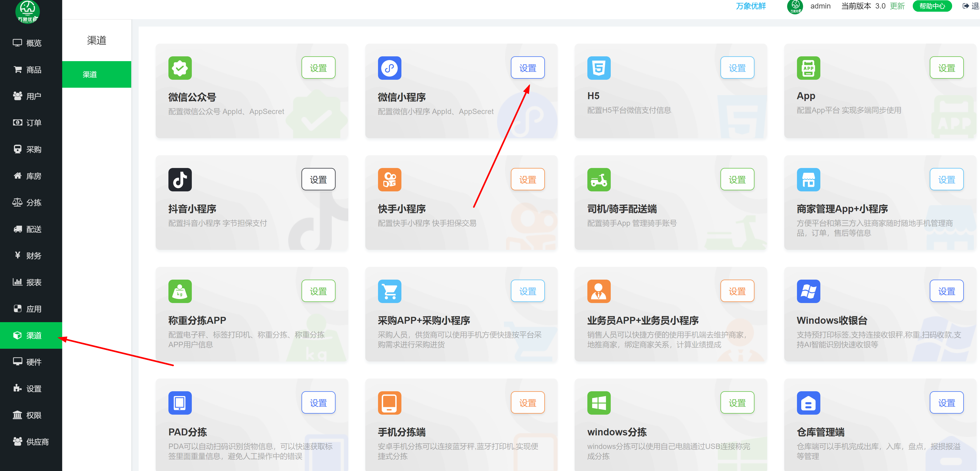The width and height of the screenshot is (980, 471).
Task: Configure Windows收银台 via 设置 button
Action: pyautogui.click(x=947, y=291)
